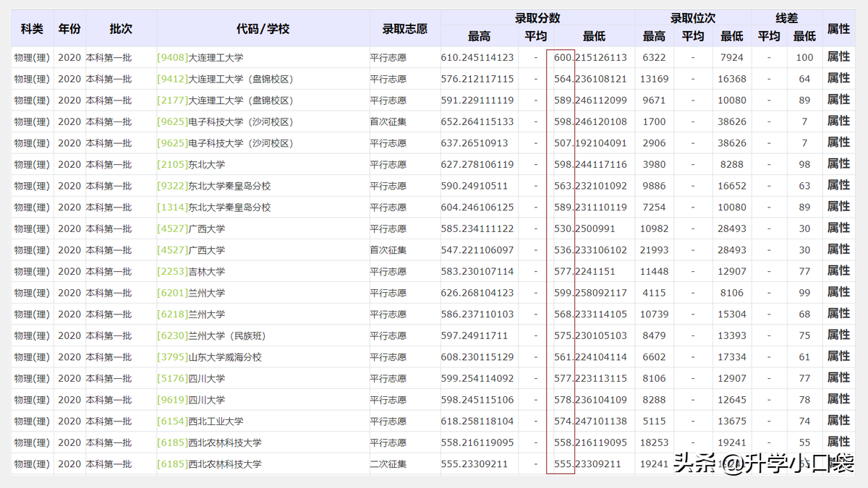Open the [2105]东北大学 school link
The image size is (868, 488).
[191, 164]
